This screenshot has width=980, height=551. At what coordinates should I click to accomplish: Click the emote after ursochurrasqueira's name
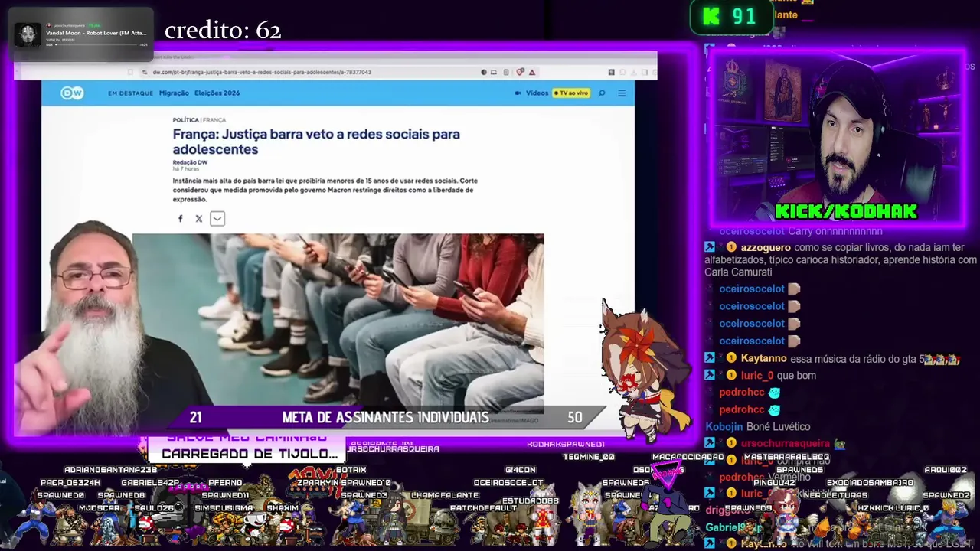[x=839, y=443]
